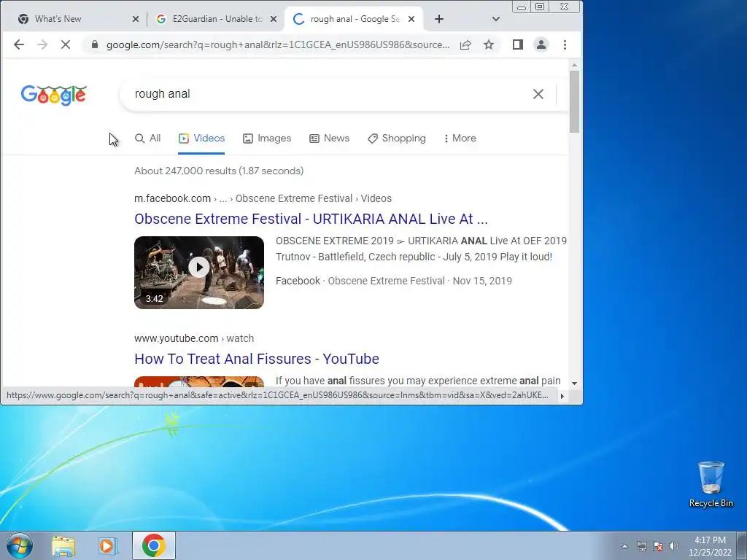The width and height of the screenshot is (747, 560).
Task: Open How To Treat Anal Fissures link
Action: tap(257, 359)
